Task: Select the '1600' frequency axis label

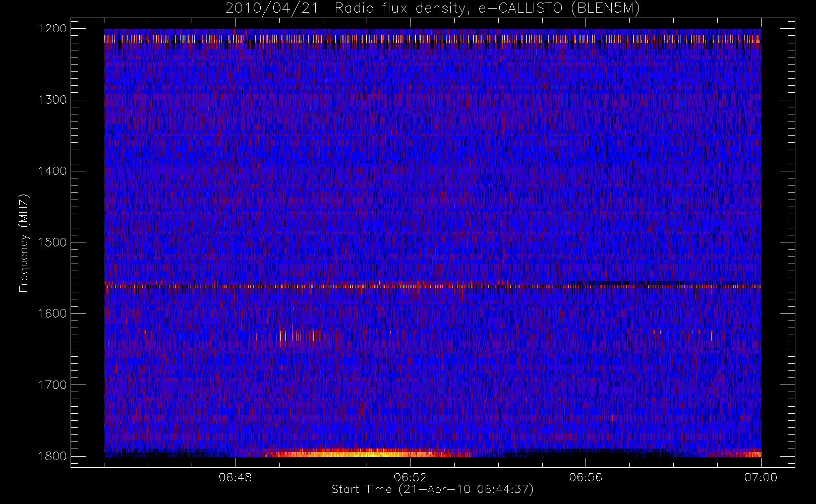Action: click(x=52, y=313)
